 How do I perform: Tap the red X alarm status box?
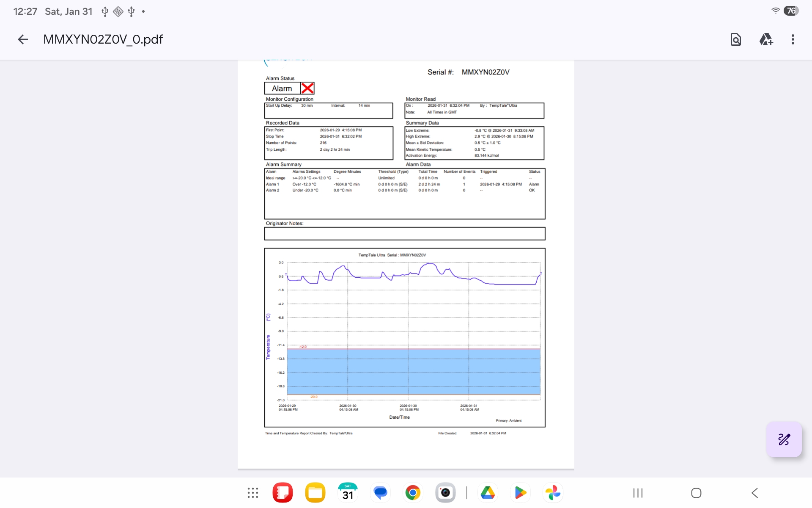pos(307,88)
